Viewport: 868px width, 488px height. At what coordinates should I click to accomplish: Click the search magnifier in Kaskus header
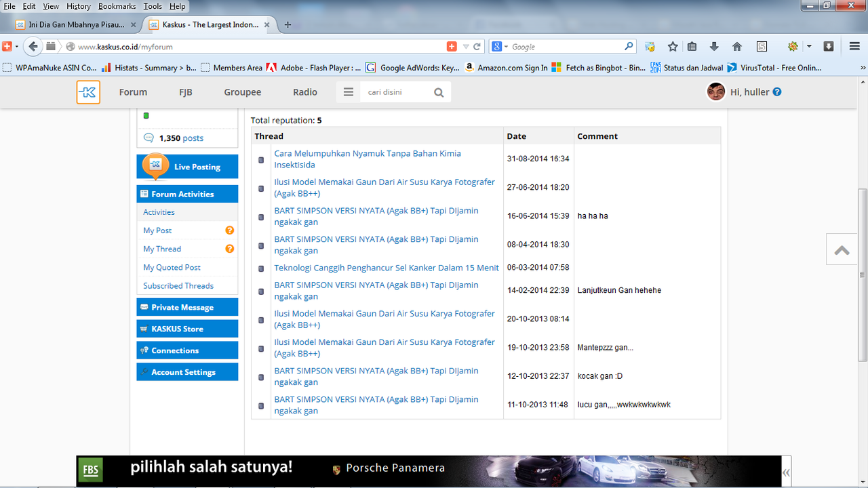(x=439, y=93)
